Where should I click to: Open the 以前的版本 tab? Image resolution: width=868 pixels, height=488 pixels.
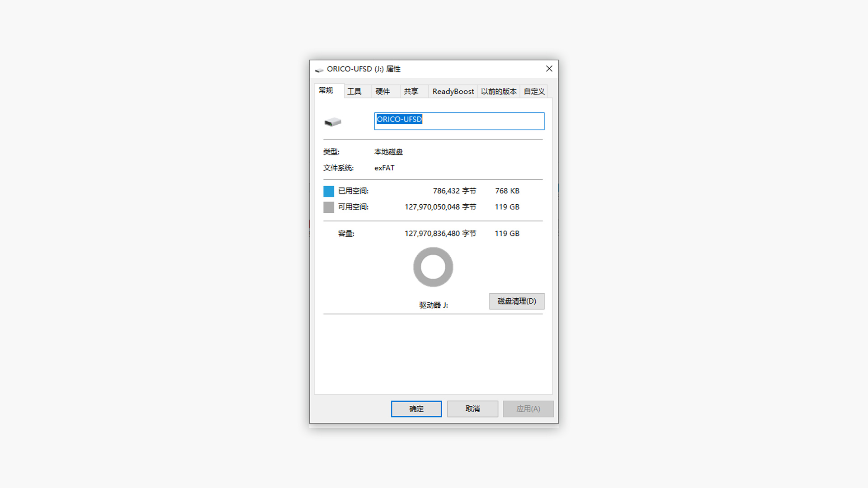click(499, 91)
